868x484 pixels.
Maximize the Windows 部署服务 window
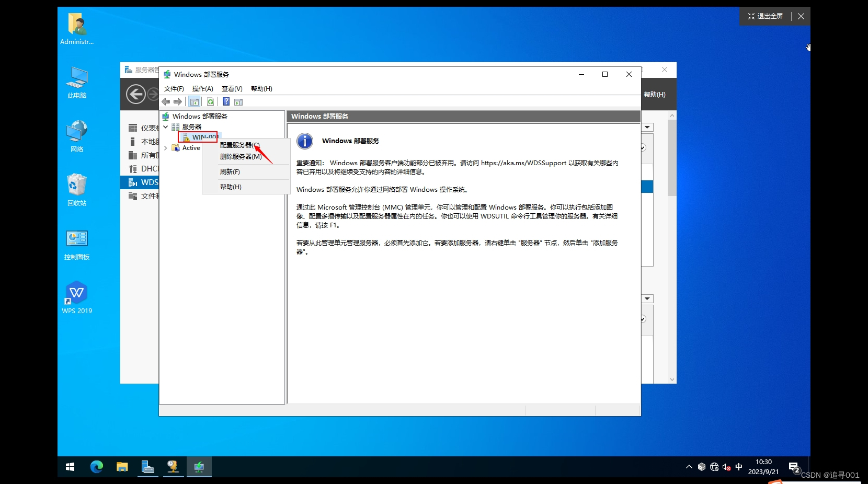(x=605, y=74)
